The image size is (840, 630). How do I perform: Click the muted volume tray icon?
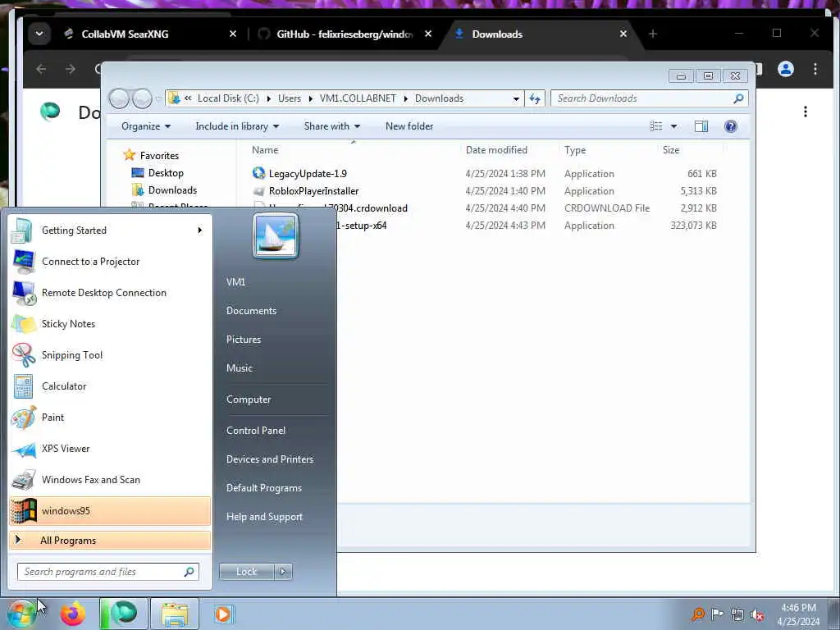(x=757, y=614)
